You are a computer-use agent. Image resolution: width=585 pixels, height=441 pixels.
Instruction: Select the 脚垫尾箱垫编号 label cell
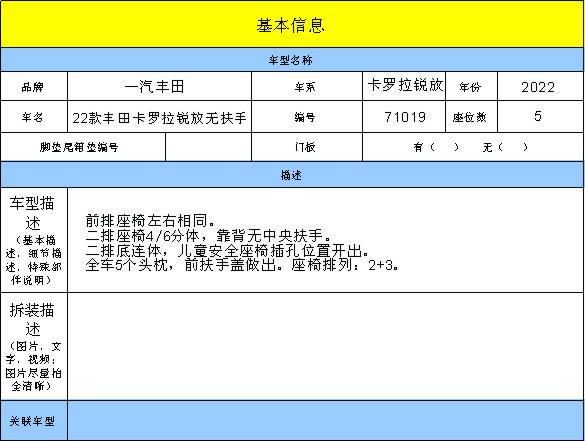(x=83, y=147)
